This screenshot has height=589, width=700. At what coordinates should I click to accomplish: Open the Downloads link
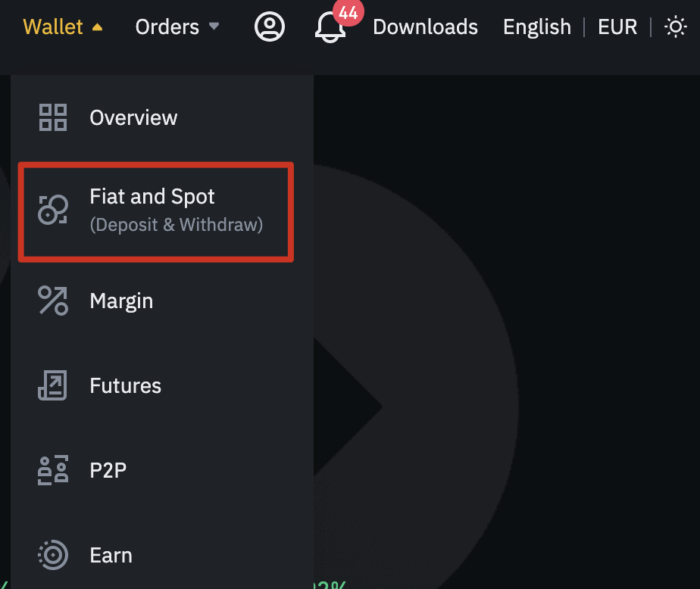[425, 27]
